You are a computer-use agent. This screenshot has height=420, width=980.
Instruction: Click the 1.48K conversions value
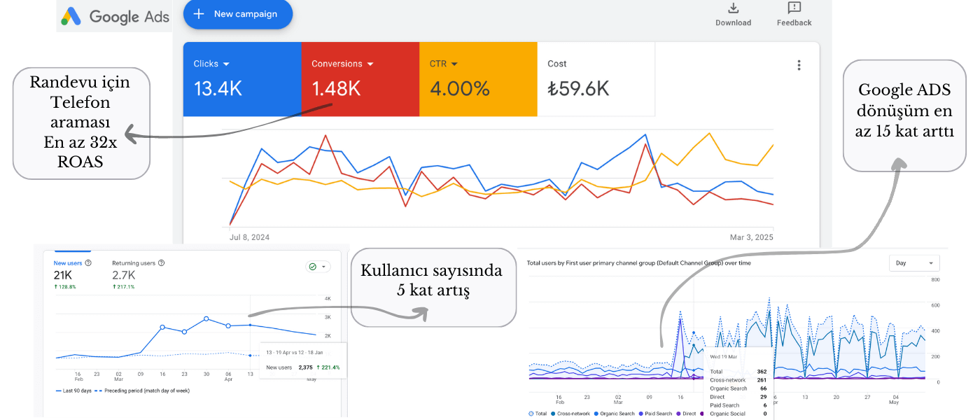point(337,88)
